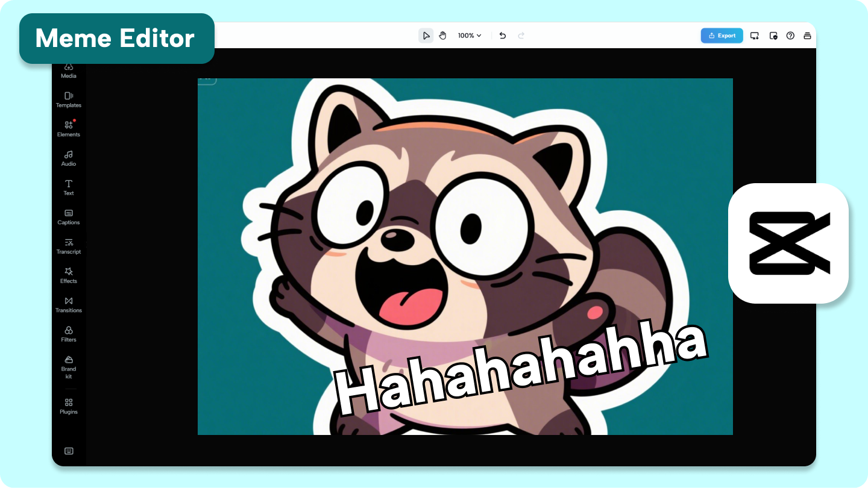
Task: Open the 100% zoom level dropdown
Action: pyautogui.click(x=470, y=36)
